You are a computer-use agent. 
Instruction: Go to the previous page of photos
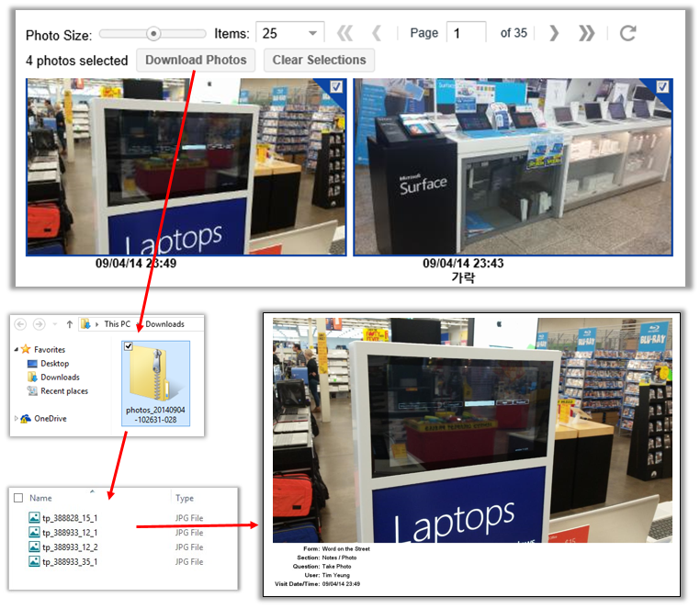tap(377, 33)
